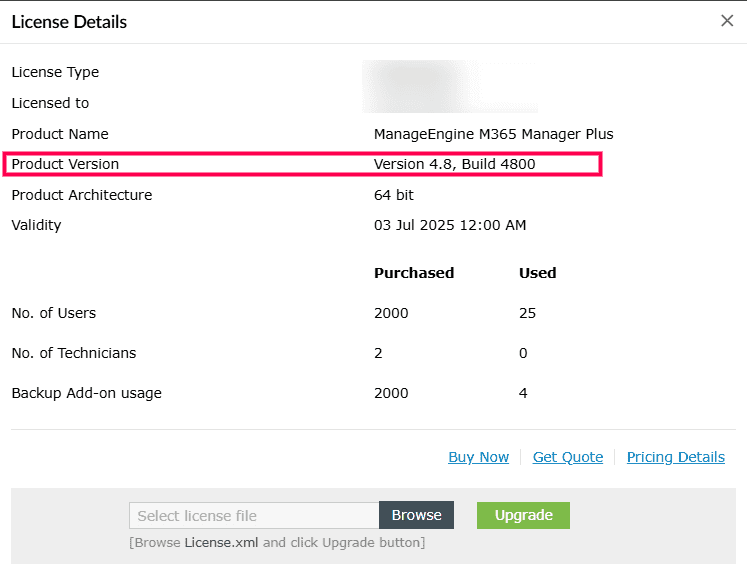Image resolution: width=747 pixels, height=575 pixels.
Task: Close the License Details dialog
Action: click(x=727, y=21)
